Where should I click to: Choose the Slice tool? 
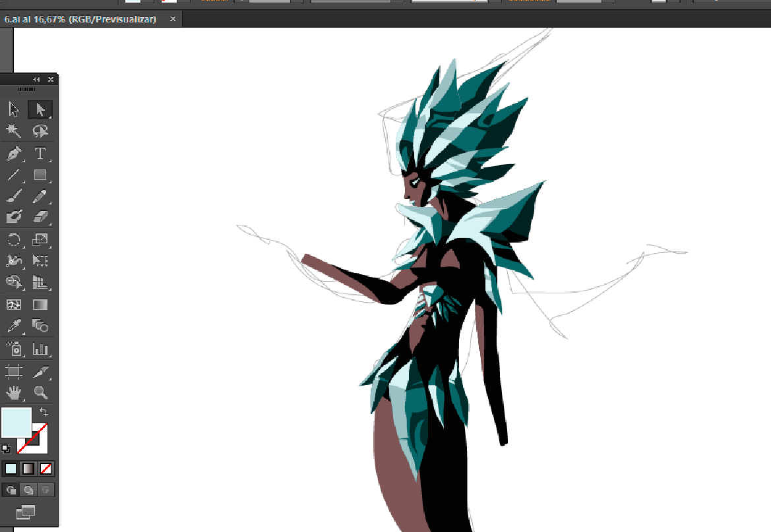[40, 371]
